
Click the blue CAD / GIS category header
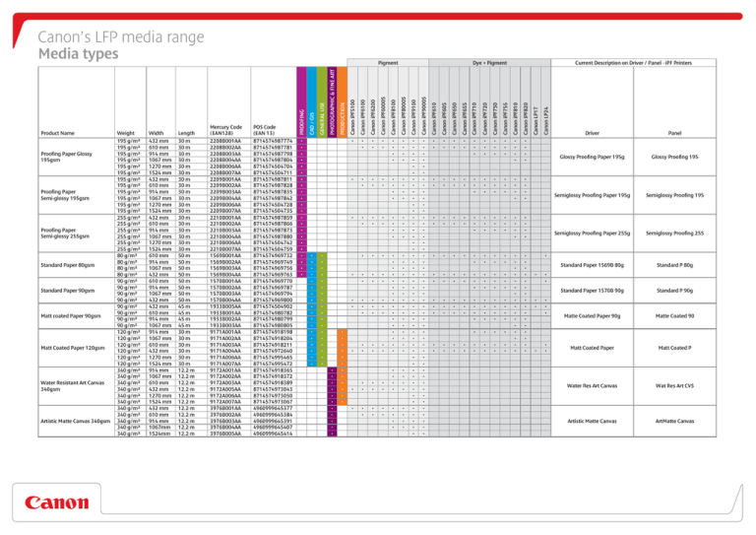click(311, 102)
